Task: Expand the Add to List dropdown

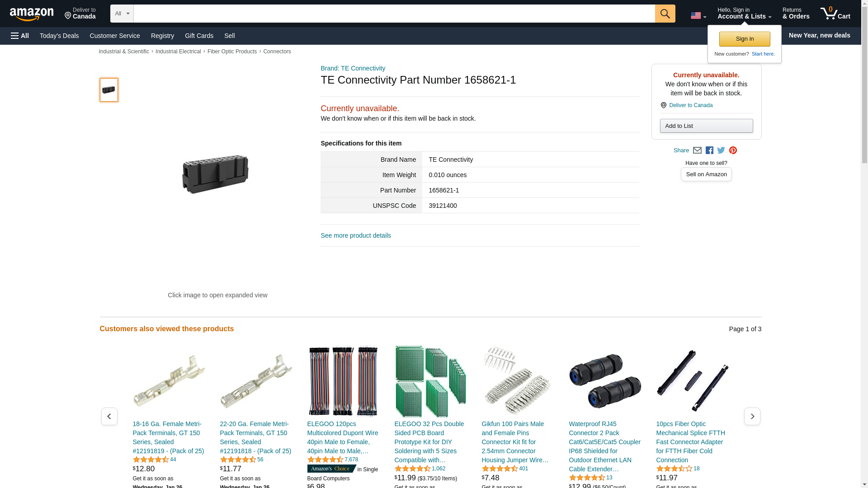Action: [x=706, y=126]
